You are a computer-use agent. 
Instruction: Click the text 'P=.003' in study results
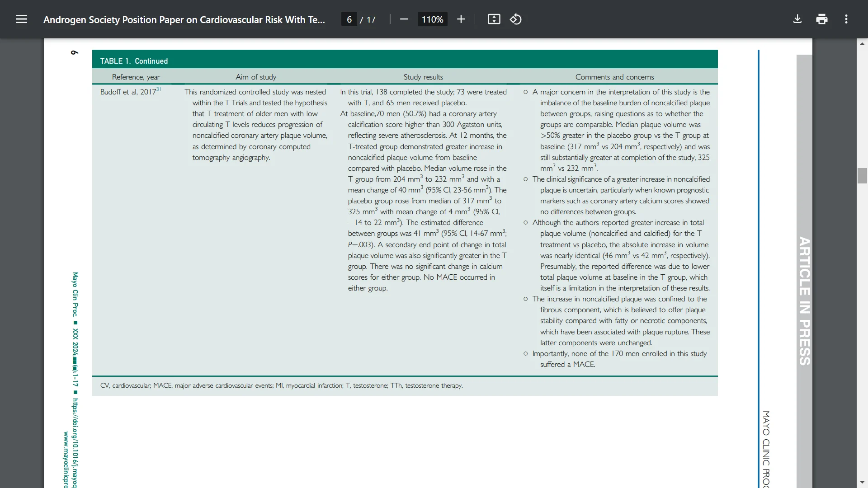[x=360, y=244]
